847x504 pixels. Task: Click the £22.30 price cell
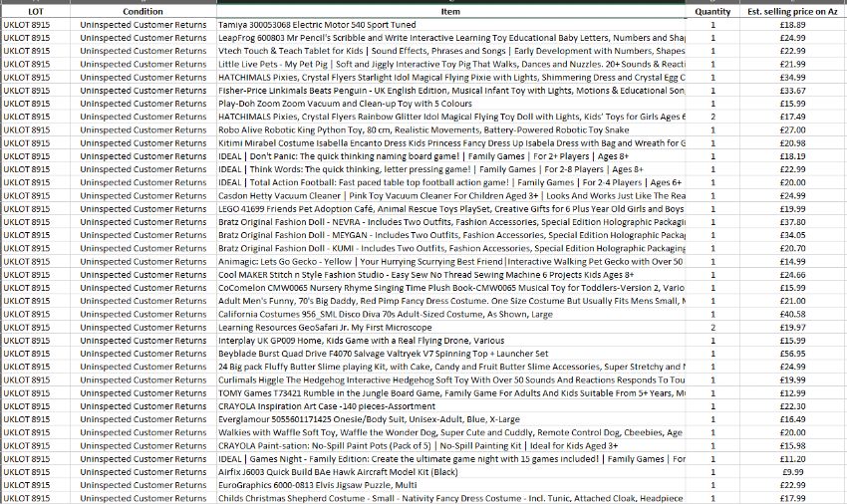[792, 406]
